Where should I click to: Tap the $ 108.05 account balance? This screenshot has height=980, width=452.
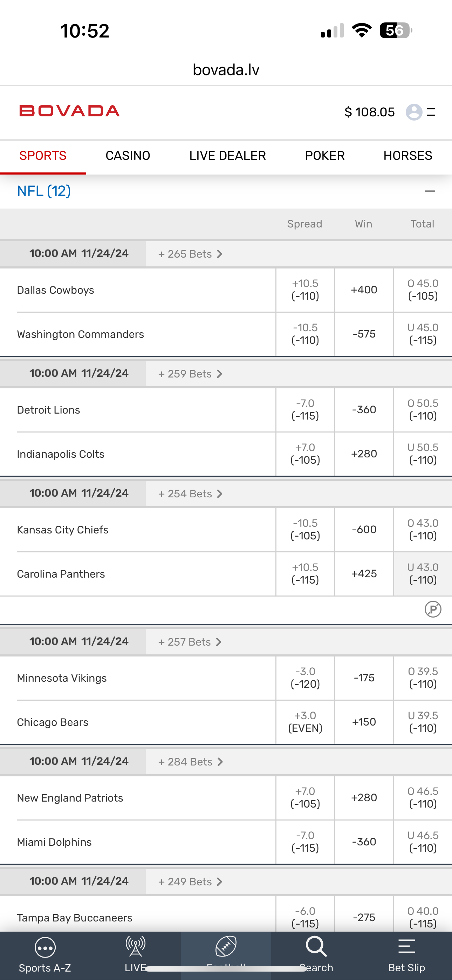click(369, 112)
